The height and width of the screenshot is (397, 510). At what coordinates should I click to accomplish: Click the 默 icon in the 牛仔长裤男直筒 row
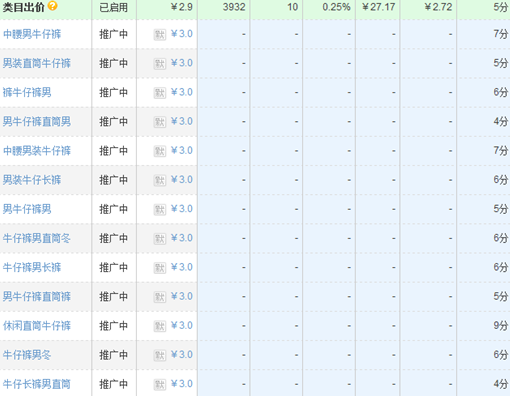pyautogui.click(x=160, y=384)
